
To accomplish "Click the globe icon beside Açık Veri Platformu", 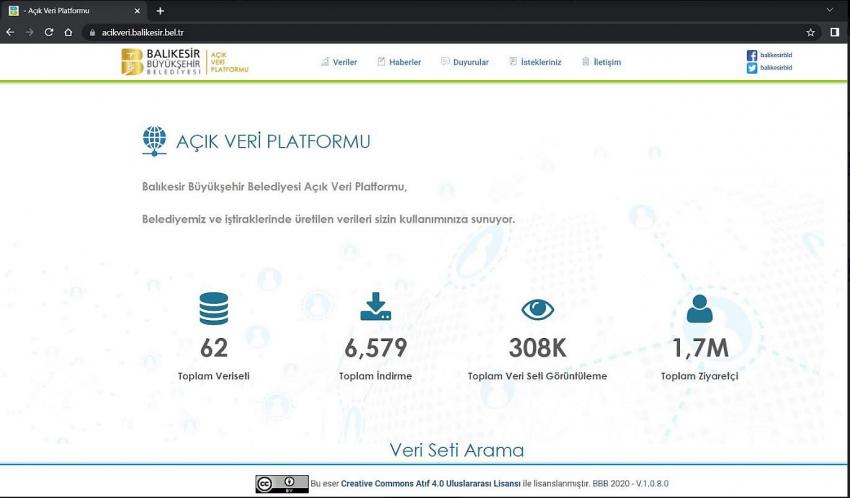I will pyautogui.click(x=154, y=141).
